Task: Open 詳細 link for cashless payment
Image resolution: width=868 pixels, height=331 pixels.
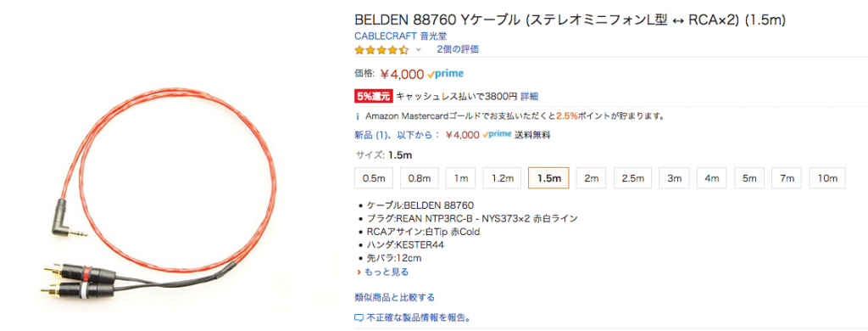Action: [529, 96]
